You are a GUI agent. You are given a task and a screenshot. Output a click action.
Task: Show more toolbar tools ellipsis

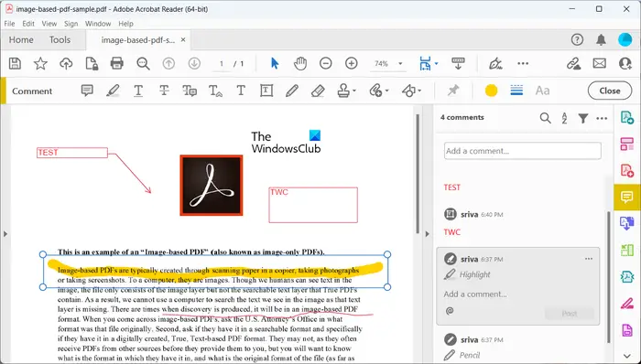523,64
